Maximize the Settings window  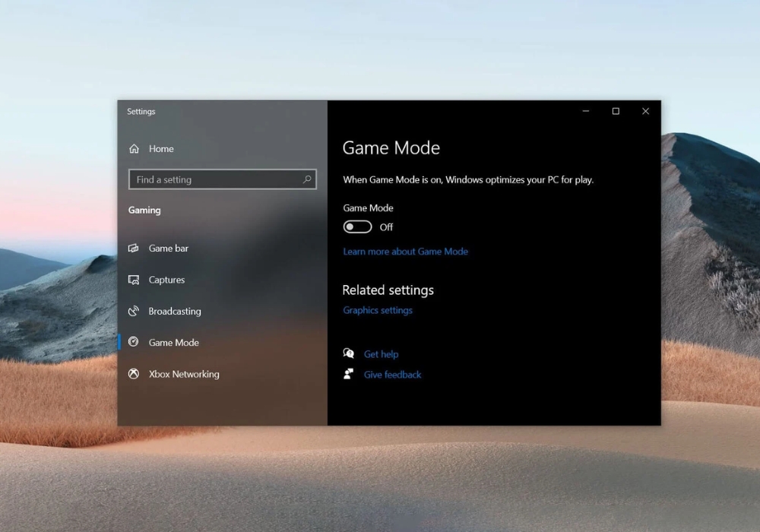click(616, 111)
